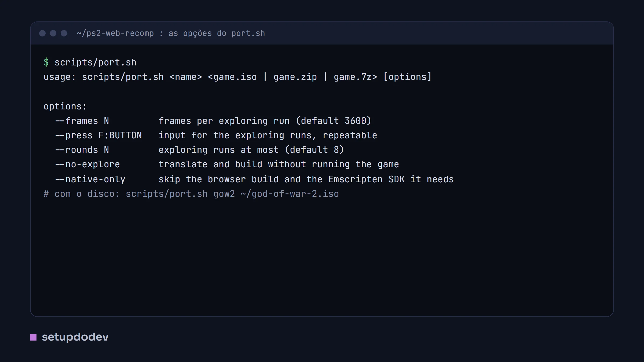This screenshot has height=362, width=644.
Task: Click the '# com o disco:' comment line
Action: 191,194
